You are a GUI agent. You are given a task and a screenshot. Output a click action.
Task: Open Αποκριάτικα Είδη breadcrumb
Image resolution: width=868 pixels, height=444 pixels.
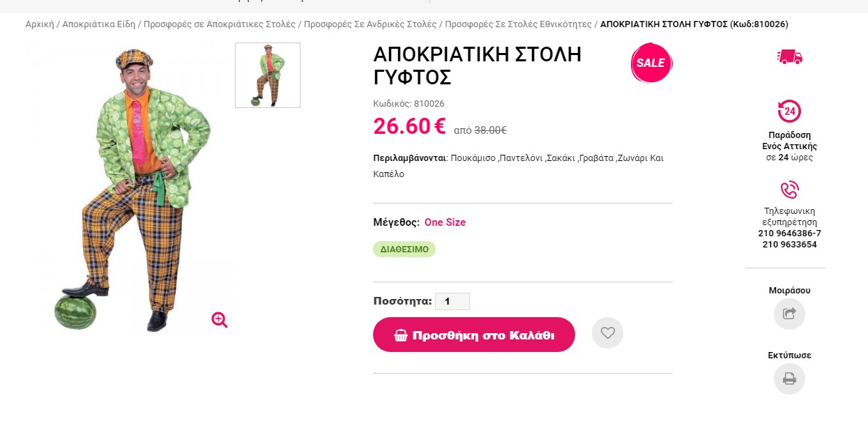100,24
